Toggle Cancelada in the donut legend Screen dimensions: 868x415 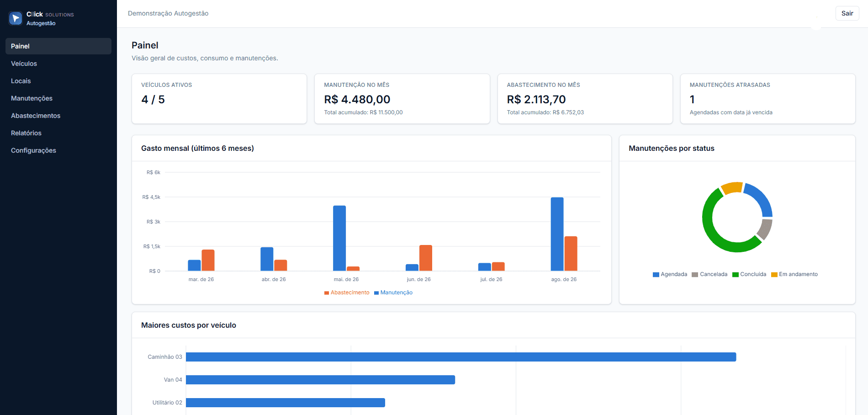(x=709, y=274)
